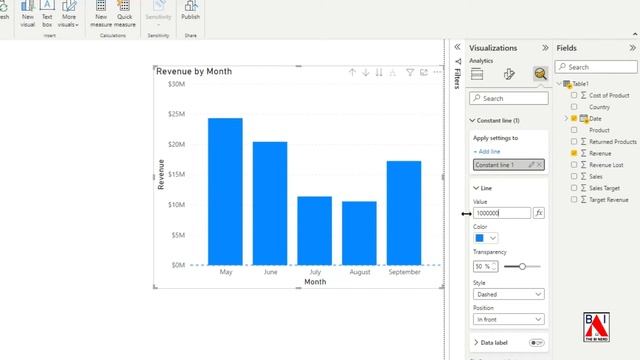Viewport: 640px width, 360px height.
Task: Collapse the Line settings section
Action: [x=476, y=188]
